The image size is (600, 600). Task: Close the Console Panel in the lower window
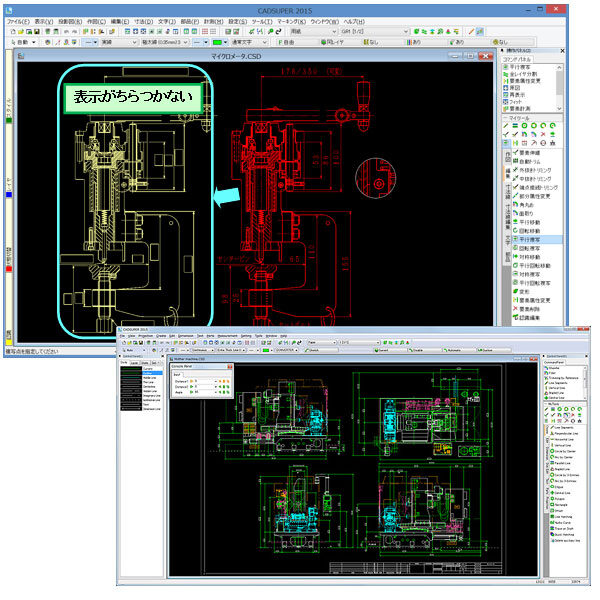(x=230, y=367)
